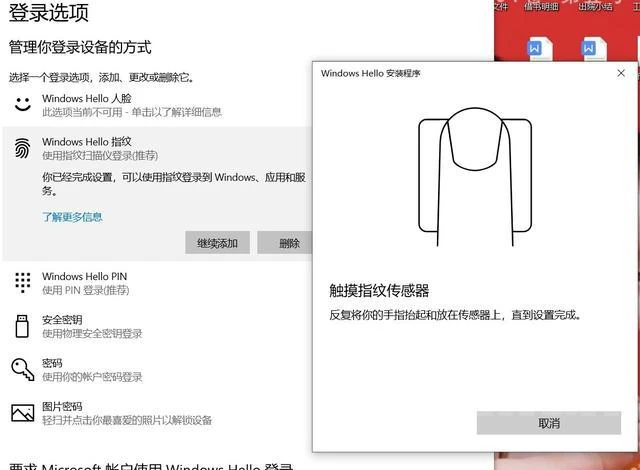The height and width of the screenshot is (470, 640).
Task: Close the Windows Hello 安装程序 dialog
Action: point(621,73)
